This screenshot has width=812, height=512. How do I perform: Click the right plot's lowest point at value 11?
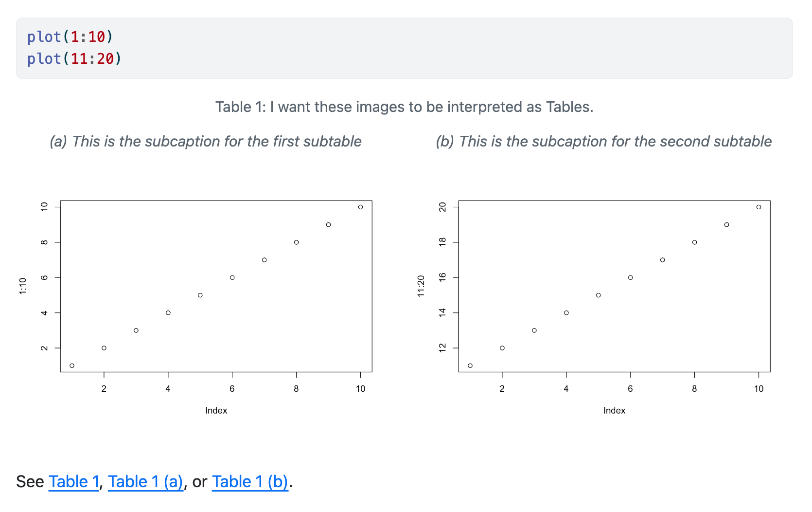coord(470,366)
